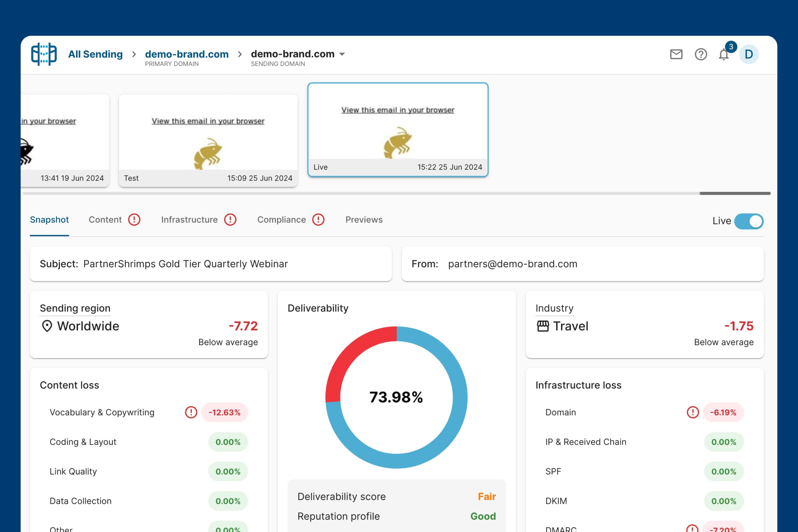The height and width of the screenshot is (532, 798).
Task: Click the user avatar letter D
Action: pos(749,54)
